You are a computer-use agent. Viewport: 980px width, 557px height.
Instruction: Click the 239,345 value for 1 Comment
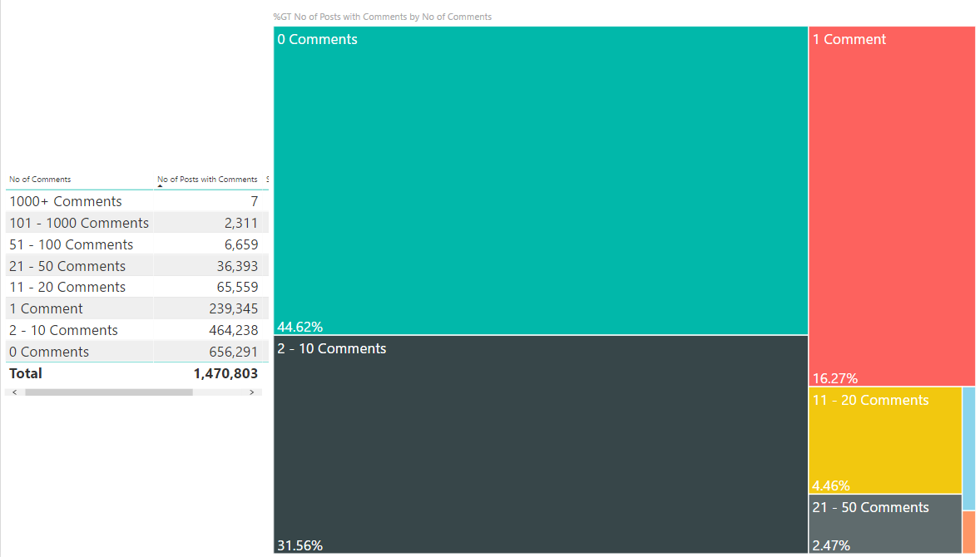tap(233, 308)
